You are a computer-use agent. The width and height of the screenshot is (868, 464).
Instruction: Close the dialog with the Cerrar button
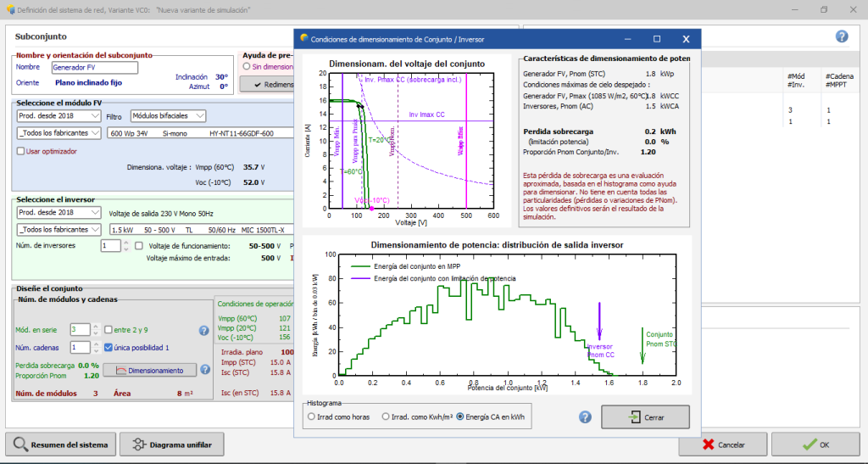[645, 416]
